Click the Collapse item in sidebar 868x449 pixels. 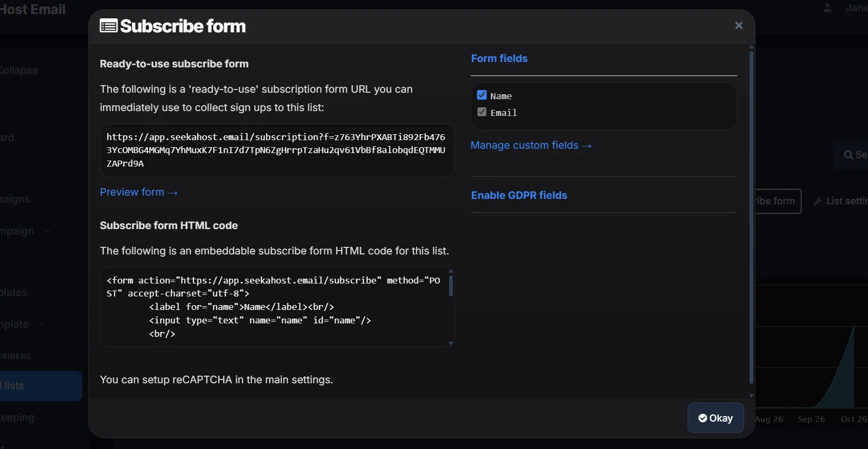coord(19,70)
